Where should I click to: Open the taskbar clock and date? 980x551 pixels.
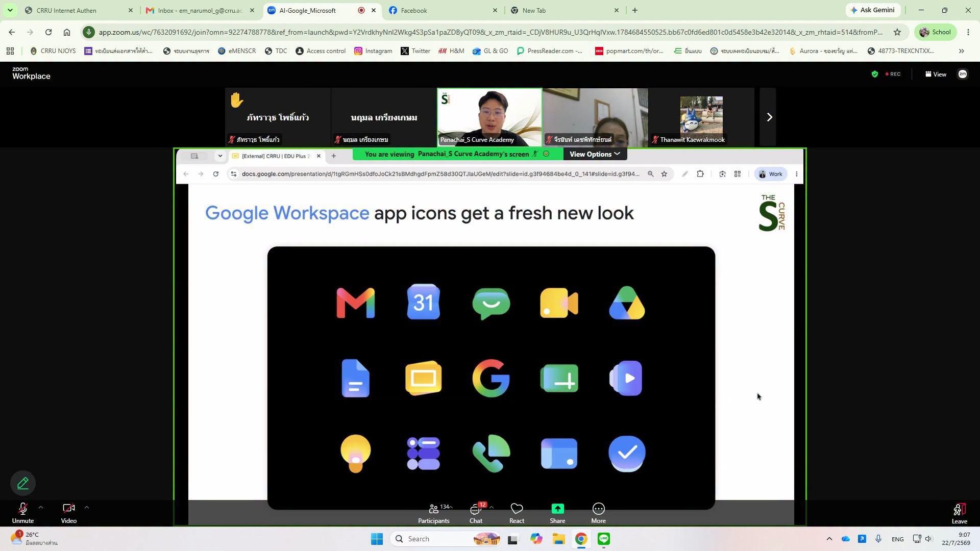[956, 539]
